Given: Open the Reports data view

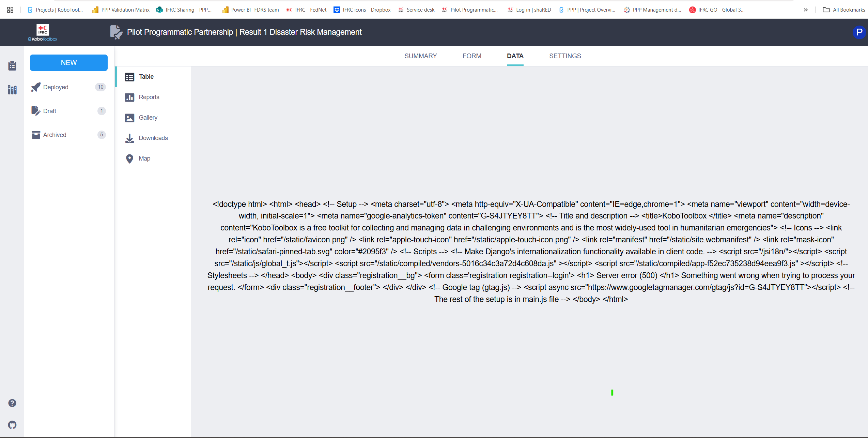Looking at the screenshot, I should 153,97.
